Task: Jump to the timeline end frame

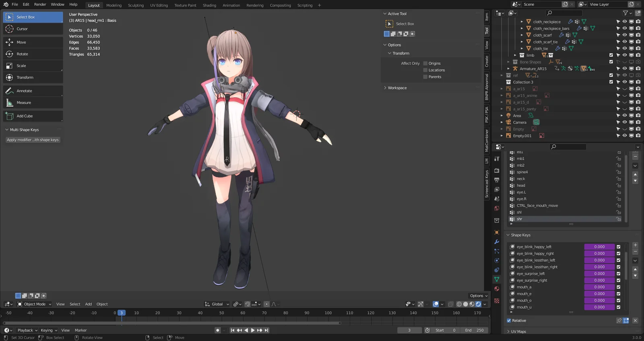Action: 266,330
